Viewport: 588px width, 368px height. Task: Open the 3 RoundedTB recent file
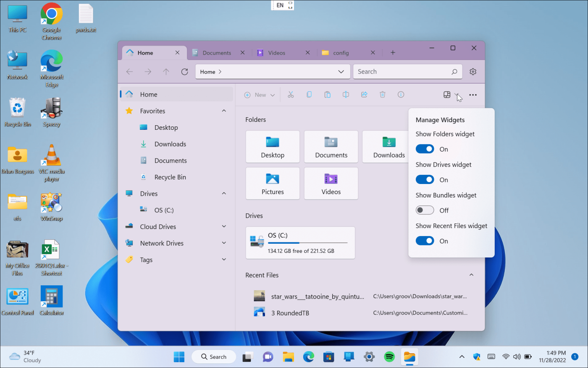[x=360, y=313]
